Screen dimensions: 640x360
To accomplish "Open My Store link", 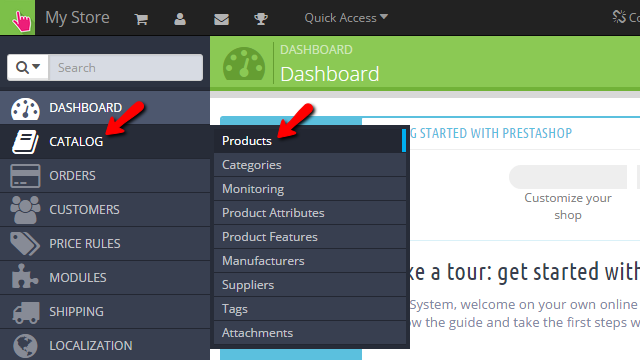I will (x=77, y=18).
